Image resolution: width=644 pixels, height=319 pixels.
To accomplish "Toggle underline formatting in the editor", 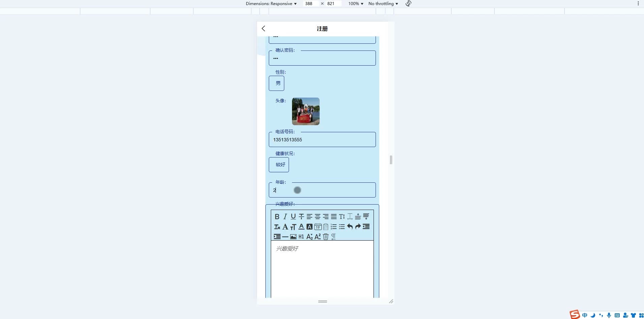I will pyautogui.click(x=293, y=217).
